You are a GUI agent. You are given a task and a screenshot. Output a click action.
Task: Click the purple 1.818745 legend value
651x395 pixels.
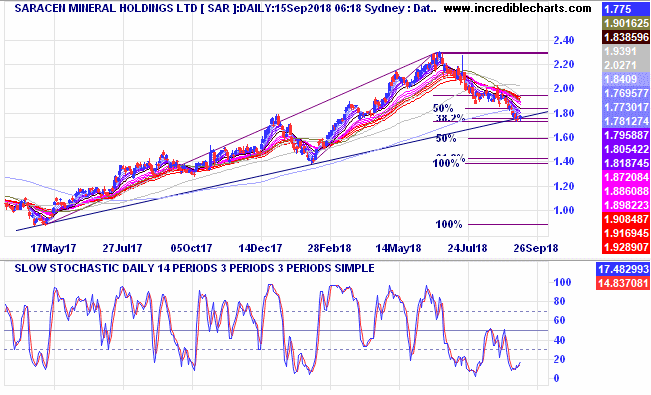tap(626, 163)
